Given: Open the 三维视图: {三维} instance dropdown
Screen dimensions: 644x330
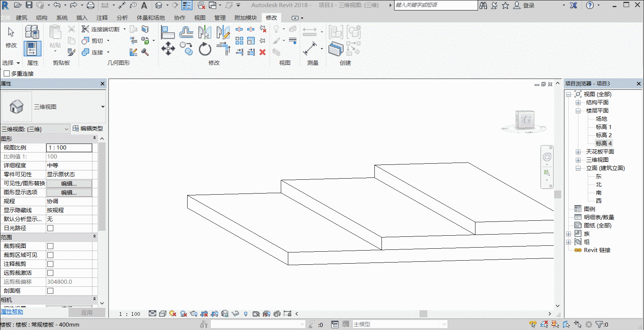Looking at the screenshot, I should point(35,129).
